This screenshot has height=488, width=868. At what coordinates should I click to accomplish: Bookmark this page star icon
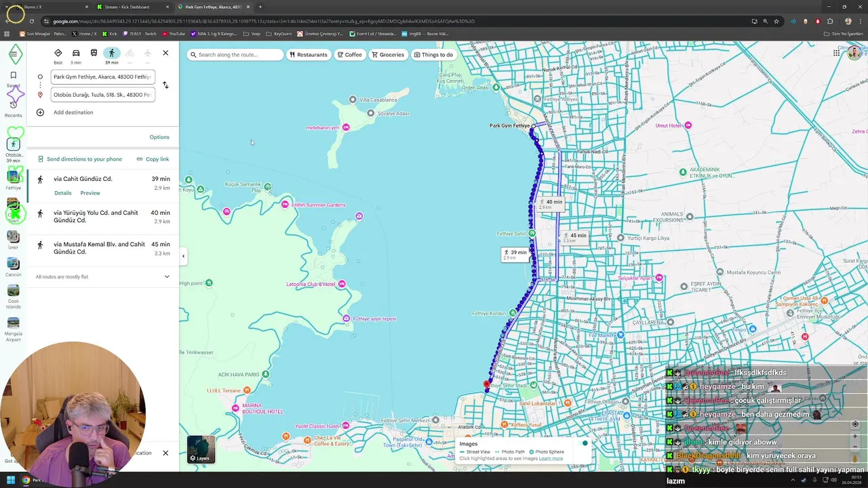[x=776, y=21]
